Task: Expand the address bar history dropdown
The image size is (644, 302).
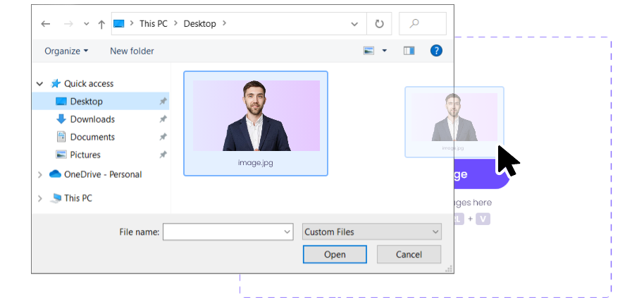Action: 354,23
